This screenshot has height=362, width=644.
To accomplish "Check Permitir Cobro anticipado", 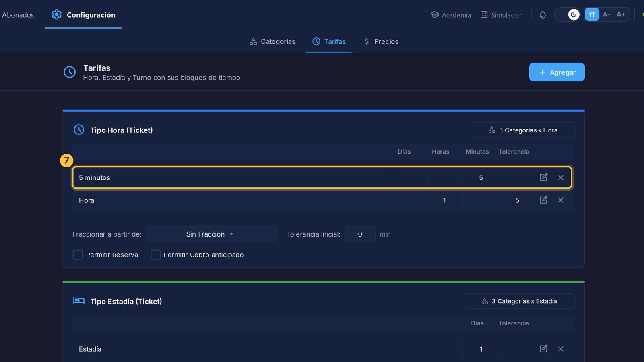I will (155, 255).
